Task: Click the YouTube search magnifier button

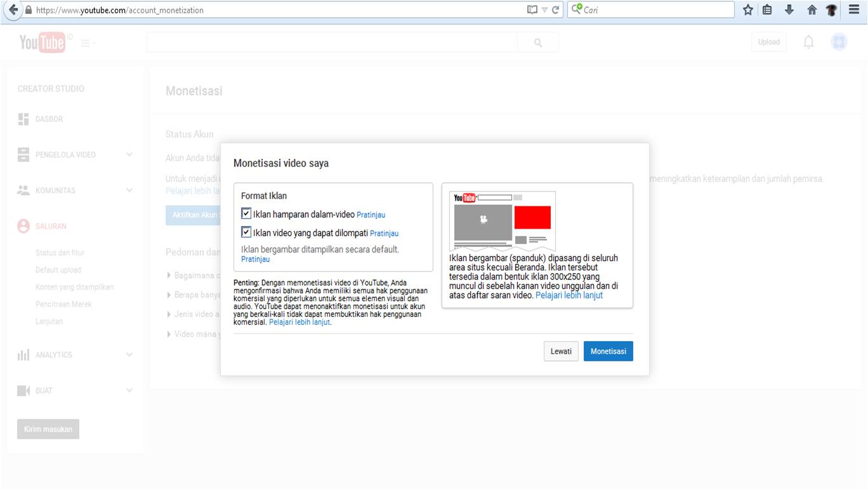Action: click(x=538, y=43)
